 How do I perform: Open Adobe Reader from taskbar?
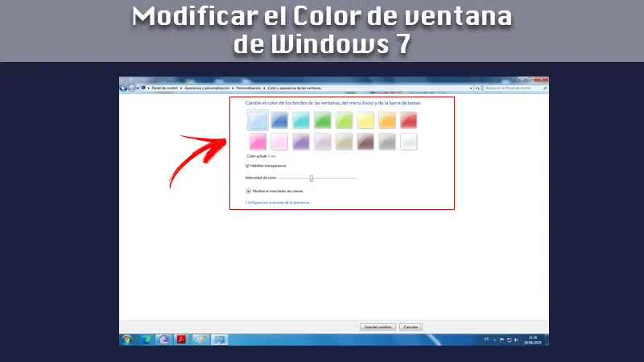[181, 339]
